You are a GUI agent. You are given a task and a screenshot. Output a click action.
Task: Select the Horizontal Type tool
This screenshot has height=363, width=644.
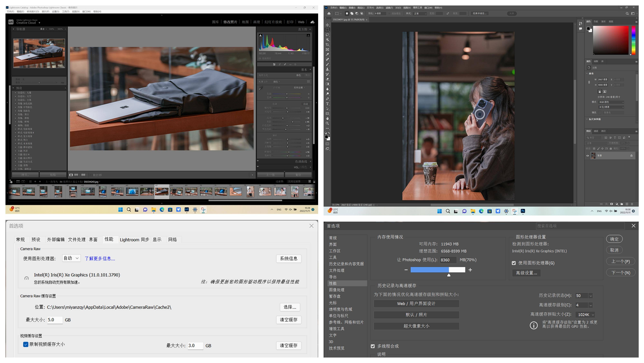pos(327,104)
